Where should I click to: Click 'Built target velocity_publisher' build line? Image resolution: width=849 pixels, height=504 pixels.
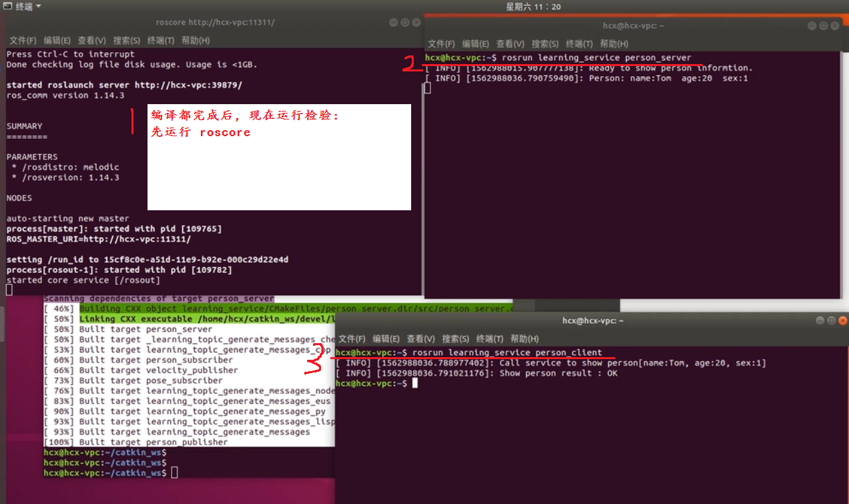(141, 370)
